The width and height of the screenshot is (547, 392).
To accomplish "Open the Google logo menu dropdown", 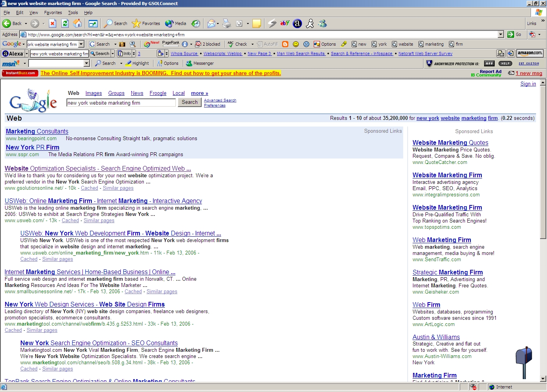I will [x=23, y=44].
